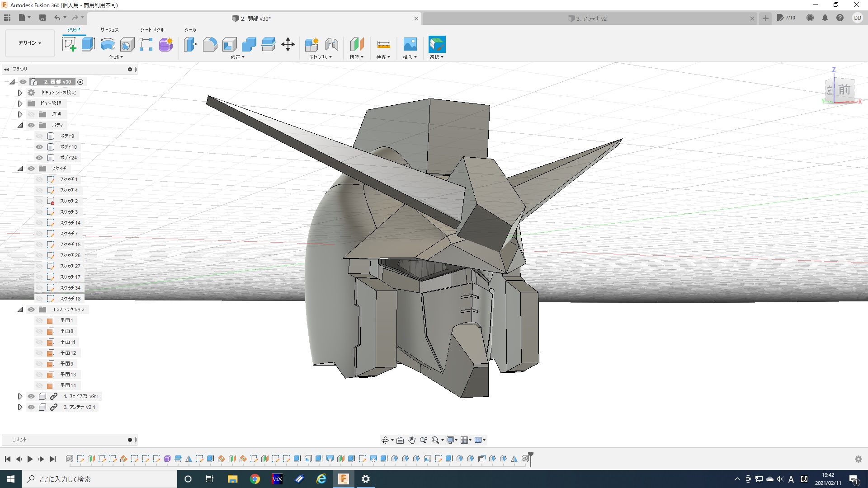The width and height of the screenshot is (868, 488).
Task: Open the デザイン workspace dropdown
Action: coord(30,43)
